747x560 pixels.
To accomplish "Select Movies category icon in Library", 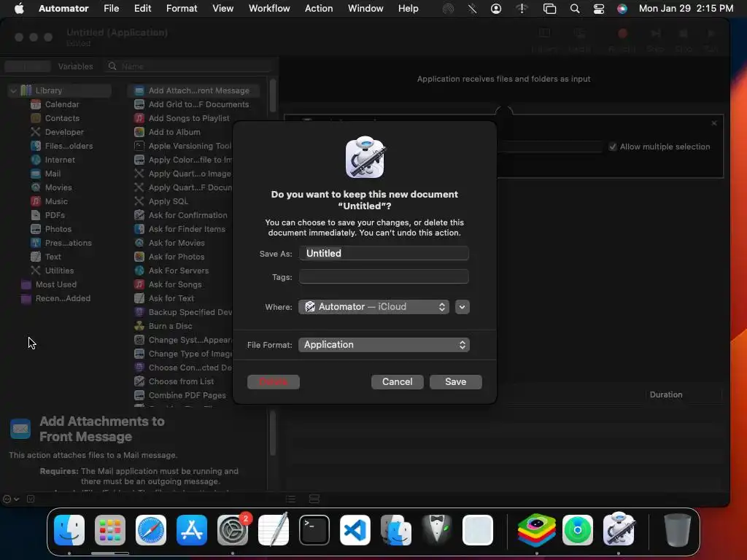I will pos(36,187).
